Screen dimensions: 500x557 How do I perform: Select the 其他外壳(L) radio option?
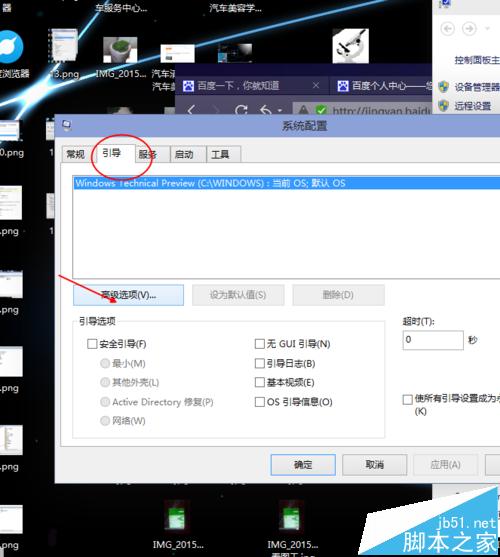(105, 382)
